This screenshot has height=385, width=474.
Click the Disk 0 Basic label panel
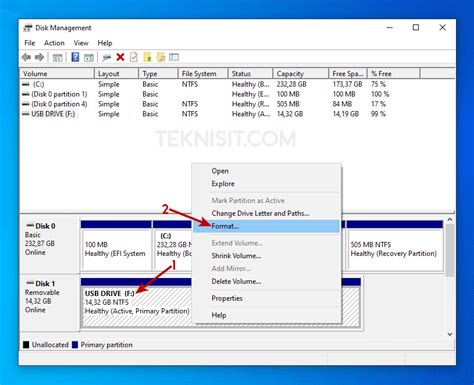click(50, 245)
